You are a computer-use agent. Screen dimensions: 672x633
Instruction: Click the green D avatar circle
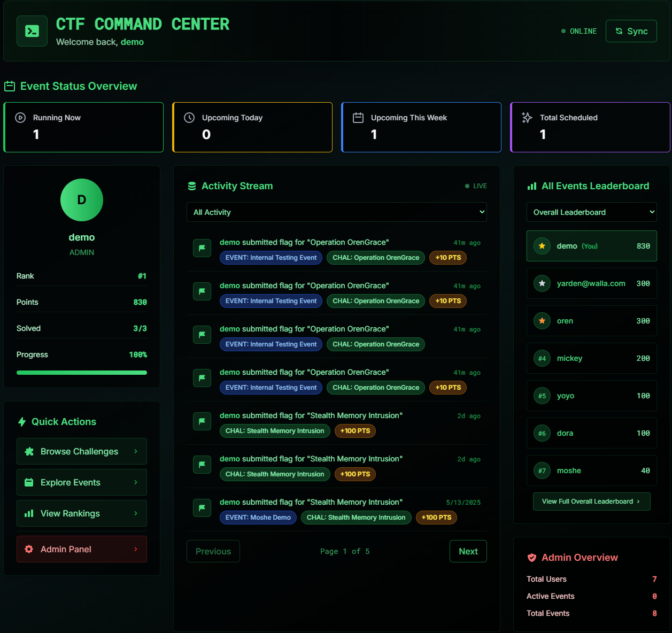point(82,200)
